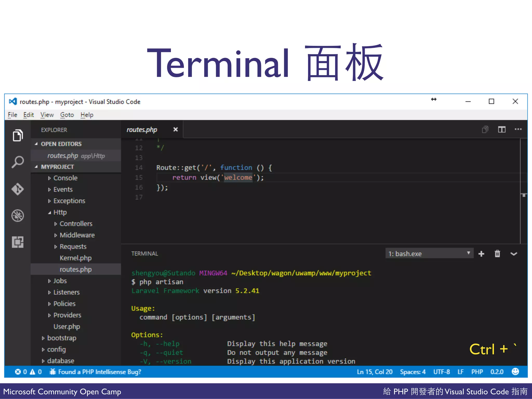Open the Git source control view
Screen dimensions: 532x399
[18, 189]
